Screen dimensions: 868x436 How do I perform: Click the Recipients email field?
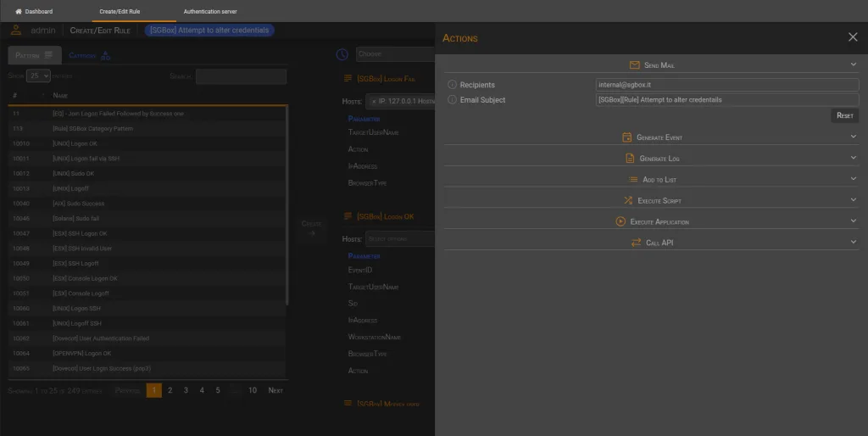tap(727, 85)
